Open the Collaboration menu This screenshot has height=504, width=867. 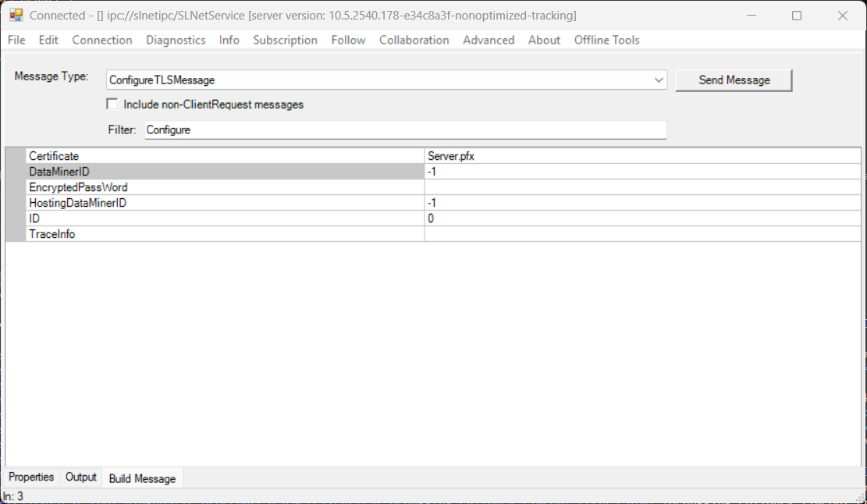pos(414,40)
